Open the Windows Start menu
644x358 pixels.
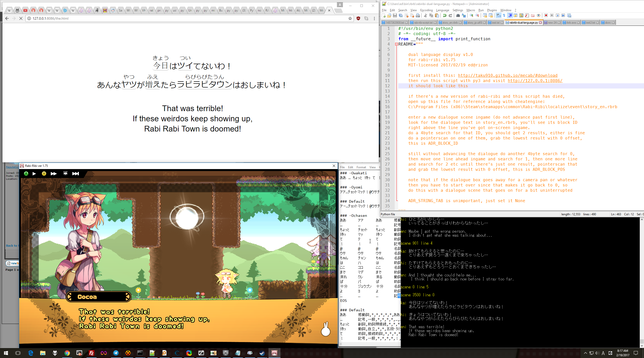click(6, 353)
